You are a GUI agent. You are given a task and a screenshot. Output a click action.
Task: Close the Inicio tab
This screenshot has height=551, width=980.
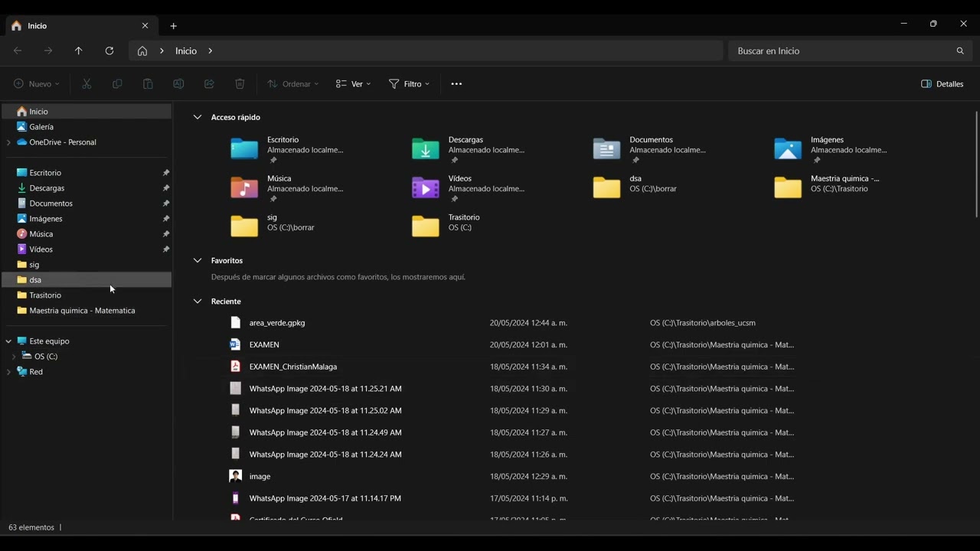pos(145,26)
